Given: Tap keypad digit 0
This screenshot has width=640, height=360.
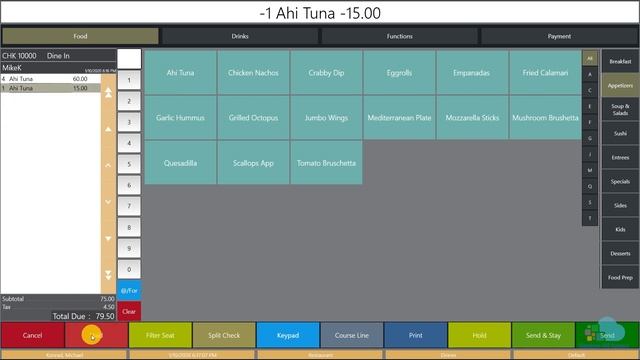Looking at the screenshot, I should [129, 269].
